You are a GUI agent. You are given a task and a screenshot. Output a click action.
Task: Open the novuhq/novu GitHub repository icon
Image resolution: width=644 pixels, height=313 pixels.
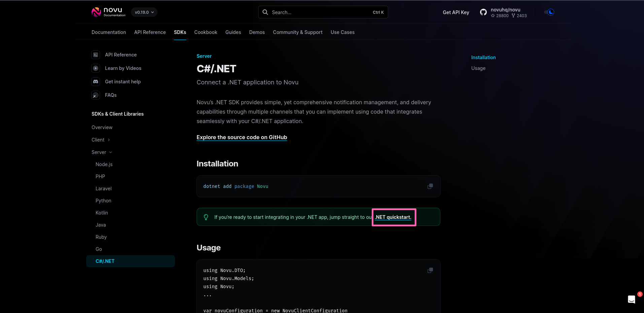[483, 12]
